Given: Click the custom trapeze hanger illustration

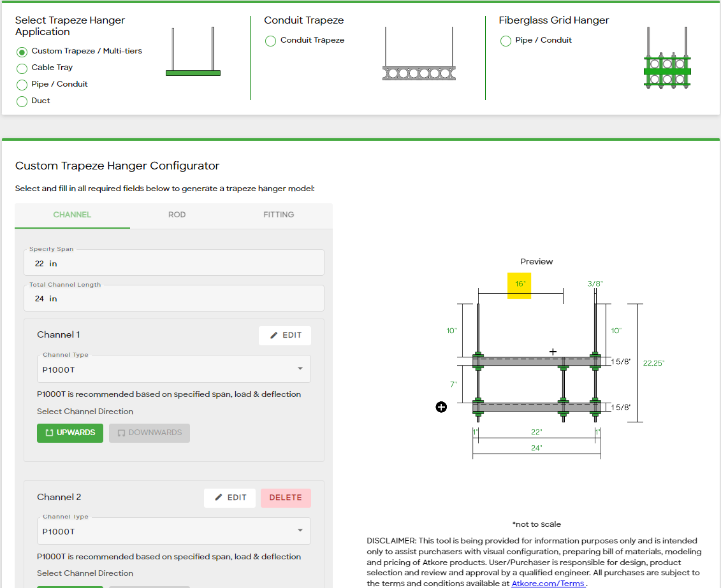Looking at the screenshot, I should click(193, 52).
